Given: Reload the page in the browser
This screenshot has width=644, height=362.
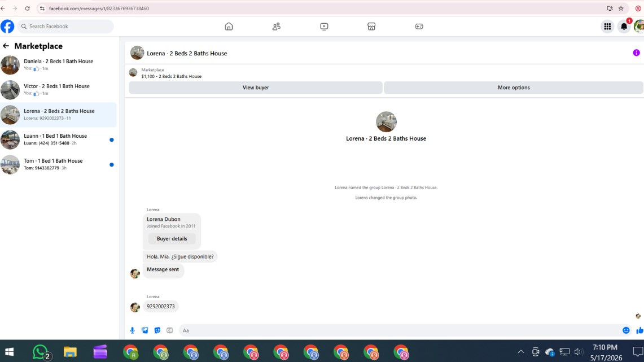Looking at the screenshot, I should click(x=27, y=8).
